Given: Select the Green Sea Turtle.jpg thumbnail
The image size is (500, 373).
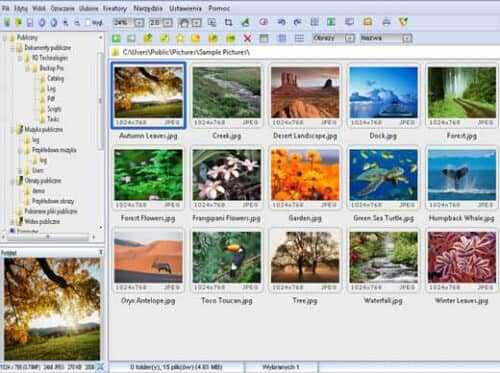Looking at the screenshot, I should click(x=383, y=179).
